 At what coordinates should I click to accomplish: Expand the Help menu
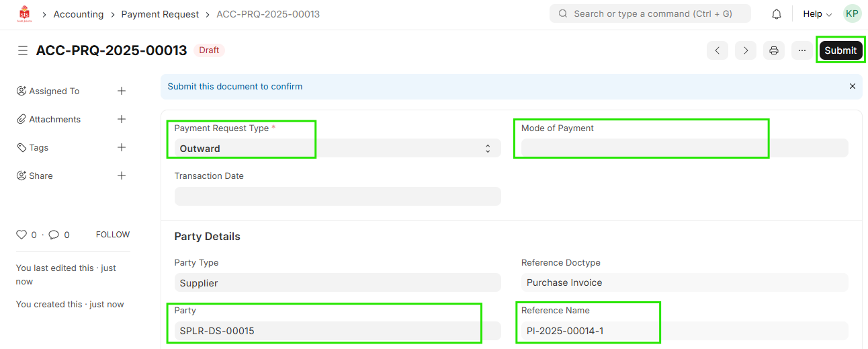(x=817, y=14)
